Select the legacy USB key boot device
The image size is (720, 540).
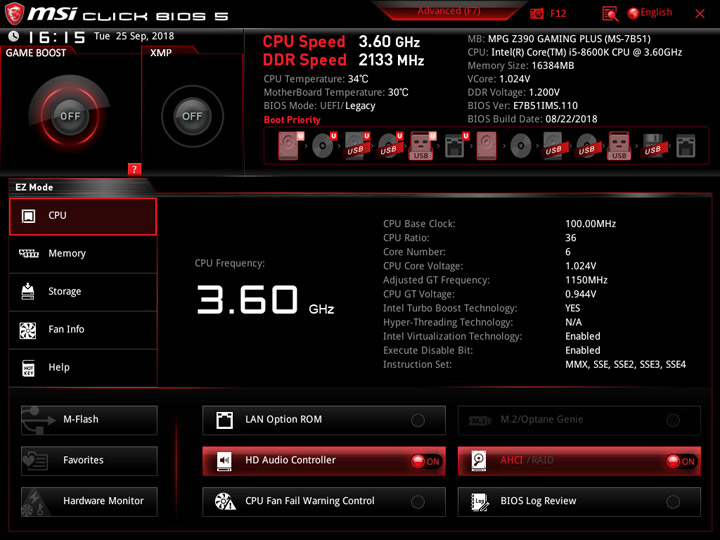coord(619,146)
